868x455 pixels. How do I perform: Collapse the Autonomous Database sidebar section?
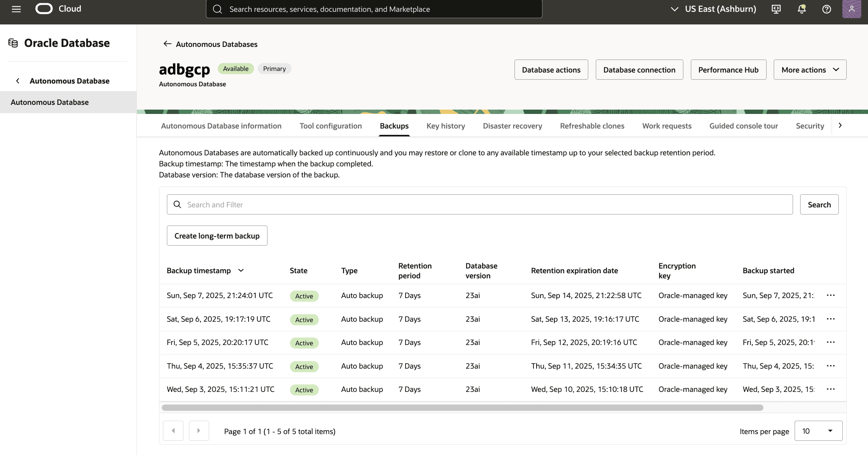(18, 80)
